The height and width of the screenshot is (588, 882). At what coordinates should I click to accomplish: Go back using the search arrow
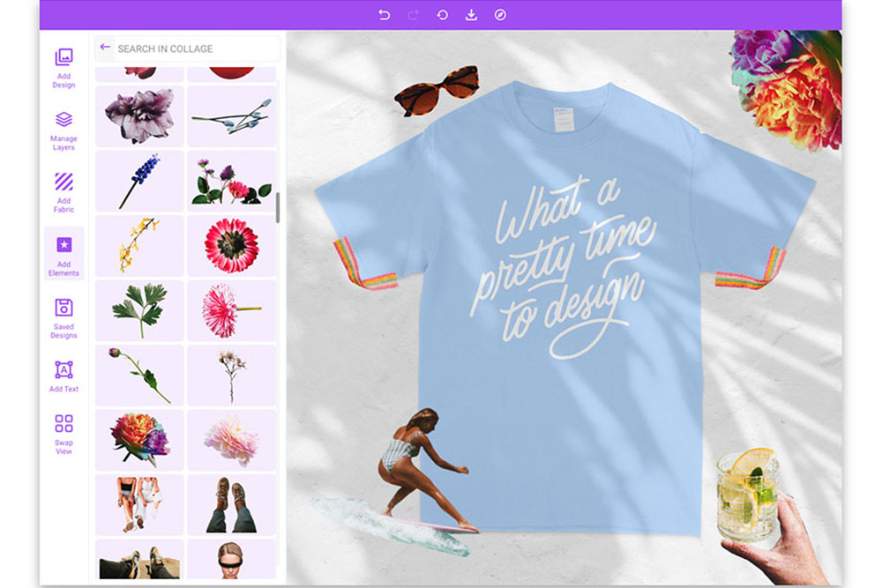pos(105,48)
